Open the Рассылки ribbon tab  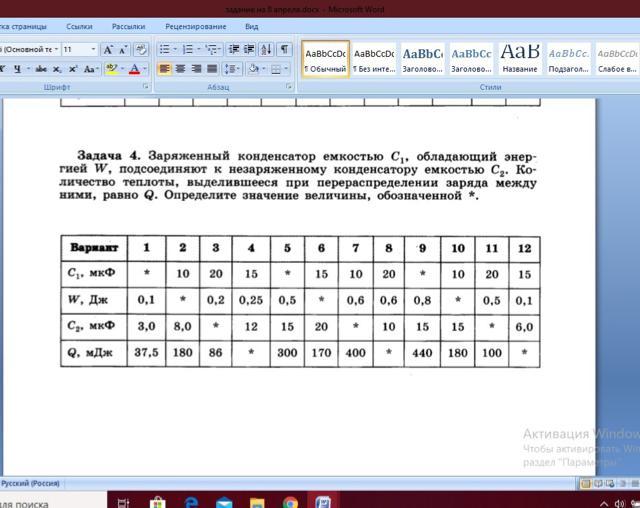click(129, 27)
